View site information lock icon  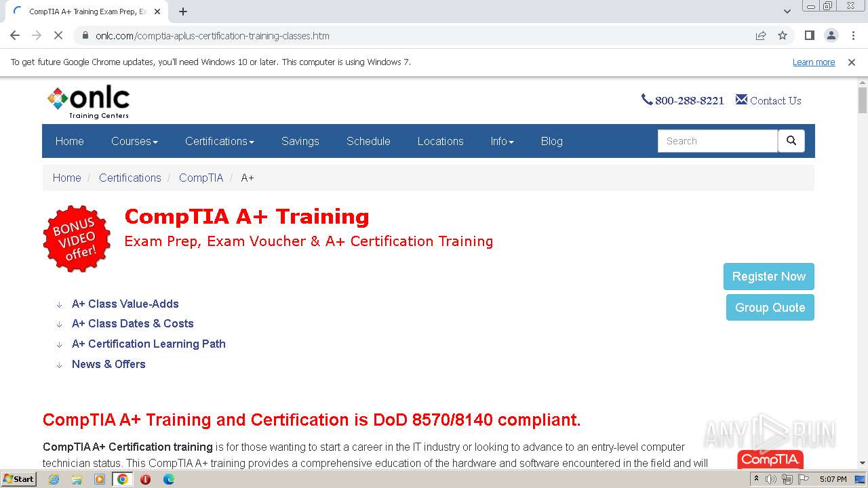85,35
